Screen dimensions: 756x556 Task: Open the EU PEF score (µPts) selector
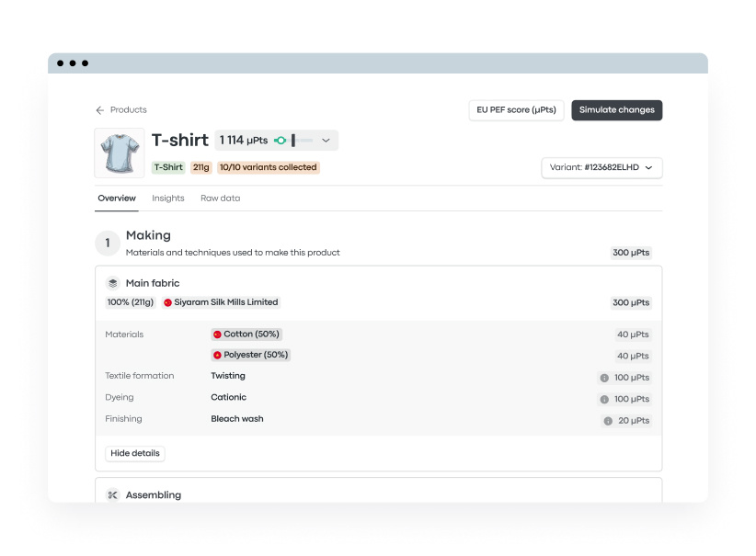[x=516, y=110]
